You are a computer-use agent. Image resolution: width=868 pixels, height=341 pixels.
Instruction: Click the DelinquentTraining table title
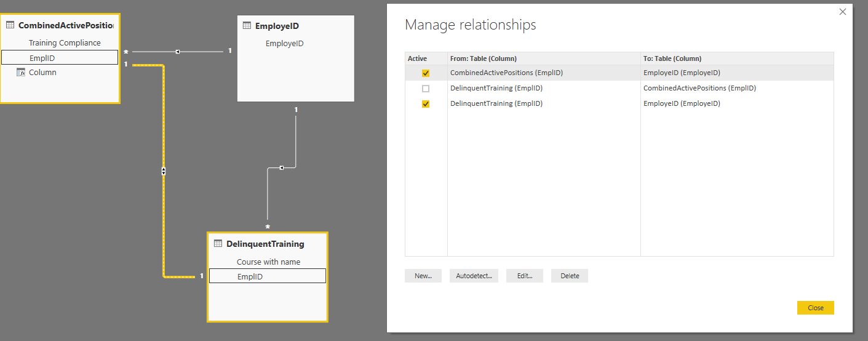pos(265,244)
